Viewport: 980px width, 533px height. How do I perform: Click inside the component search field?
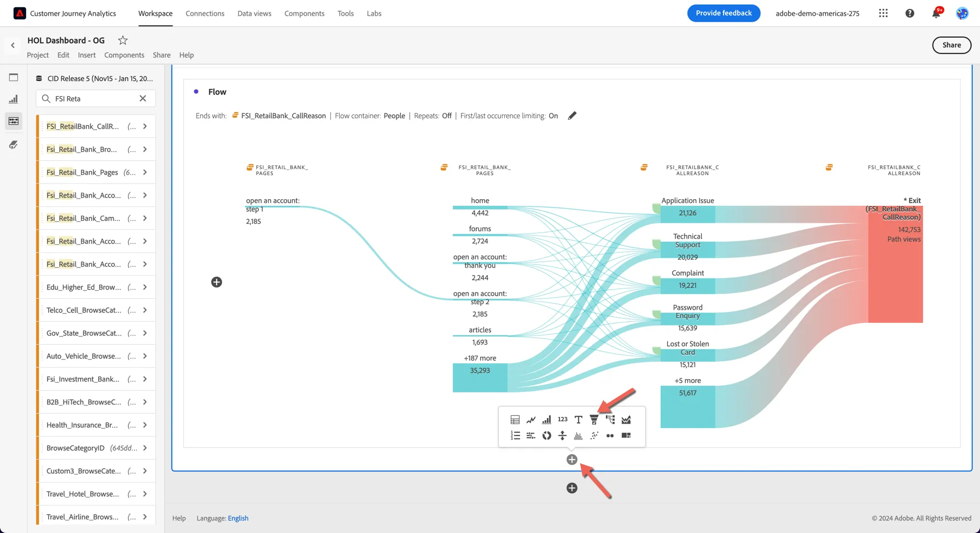tap(96, 99)
